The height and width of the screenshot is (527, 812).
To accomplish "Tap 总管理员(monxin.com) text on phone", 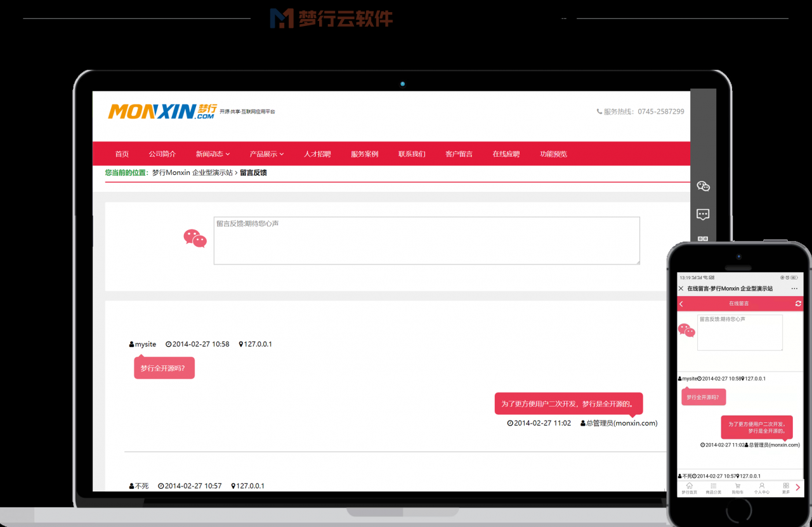I will click(775, 445).
